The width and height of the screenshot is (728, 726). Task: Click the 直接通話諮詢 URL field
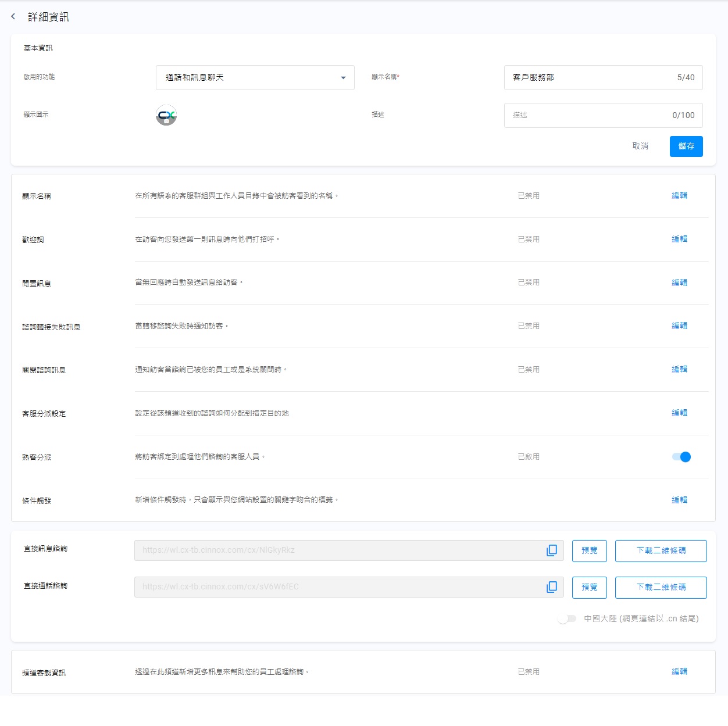(x=349, y=587)
